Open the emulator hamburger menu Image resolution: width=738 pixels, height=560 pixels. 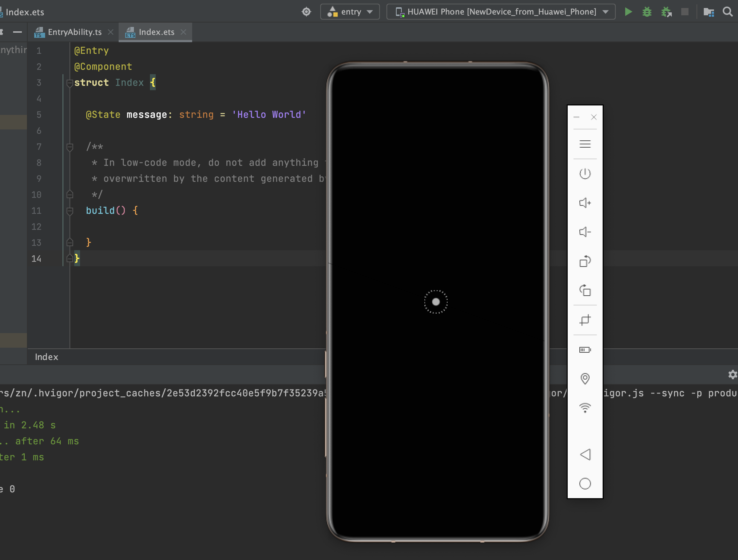585,144
